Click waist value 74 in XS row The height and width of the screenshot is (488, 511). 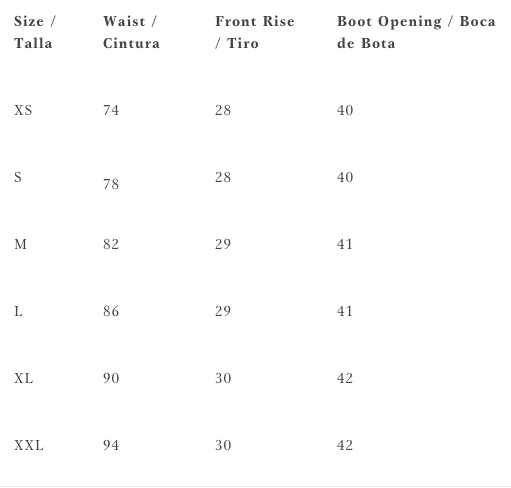111,110
